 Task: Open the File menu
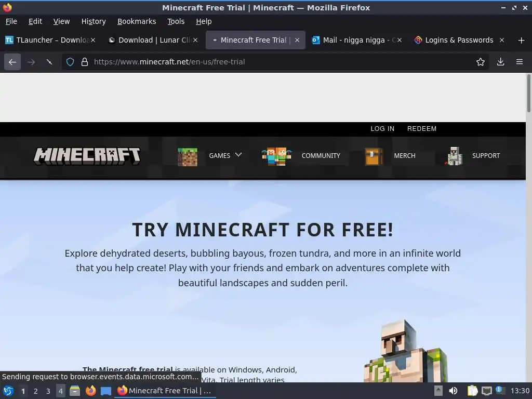point(11,21)
